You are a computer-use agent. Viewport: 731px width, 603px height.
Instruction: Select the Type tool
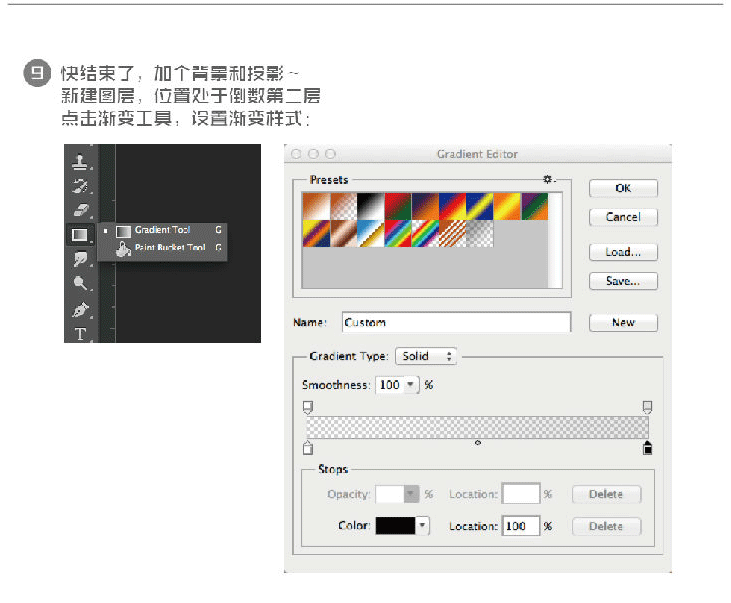point(80,333)
